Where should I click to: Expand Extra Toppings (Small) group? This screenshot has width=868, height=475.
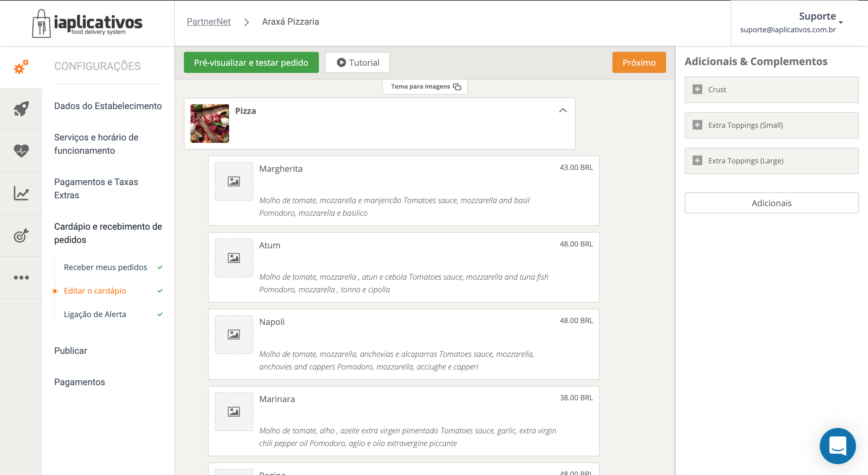coord(772,125)
